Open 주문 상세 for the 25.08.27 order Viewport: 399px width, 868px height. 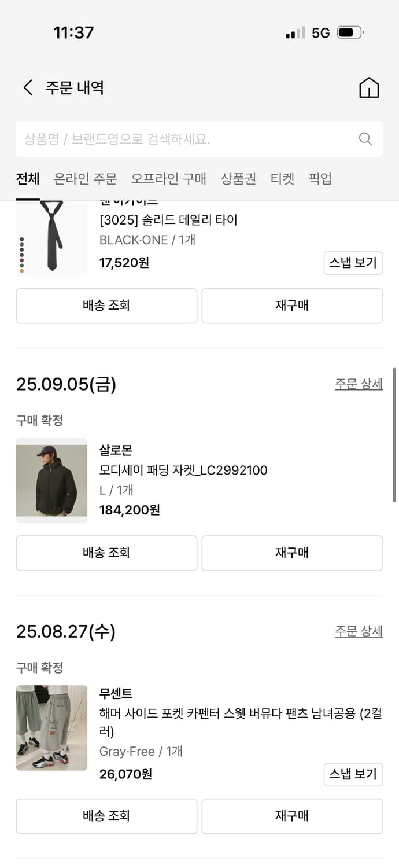click(x=359, y=631)
